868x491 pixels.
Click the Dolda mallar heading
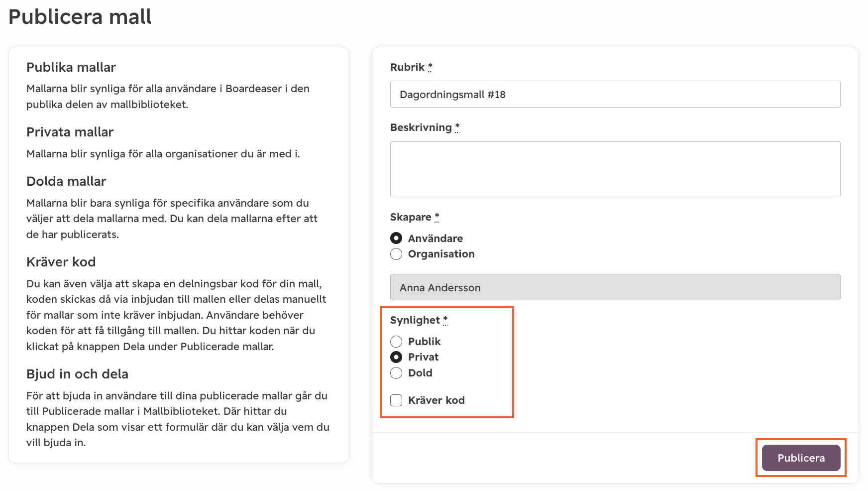pos(66,181)
